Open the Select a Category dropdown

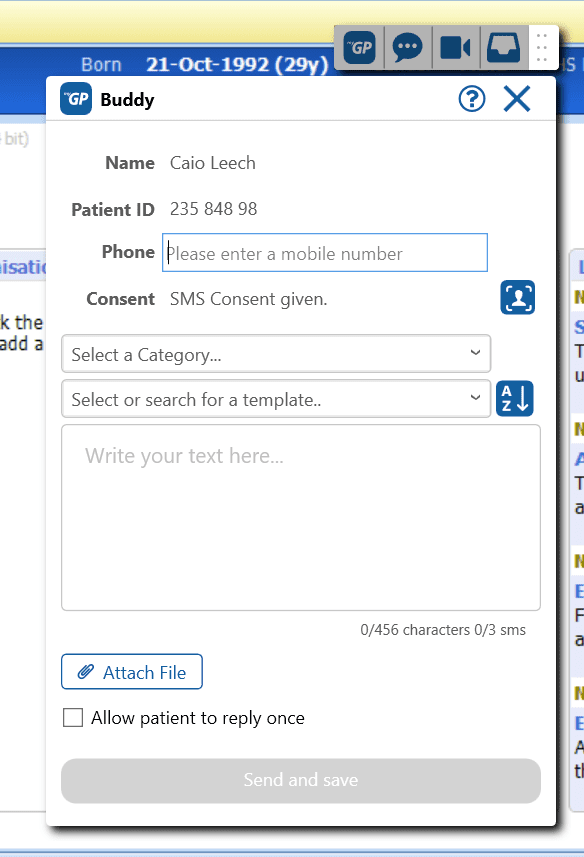coord(276,354)
